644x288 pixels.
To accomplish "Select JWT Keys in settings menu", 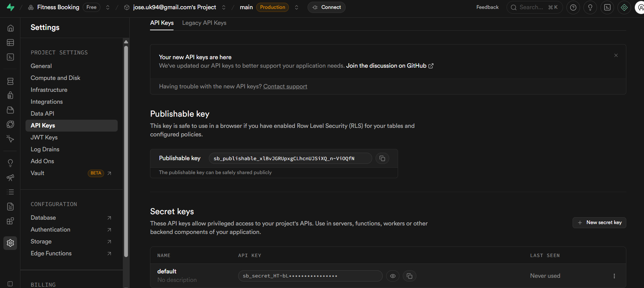I will (44, 137).
